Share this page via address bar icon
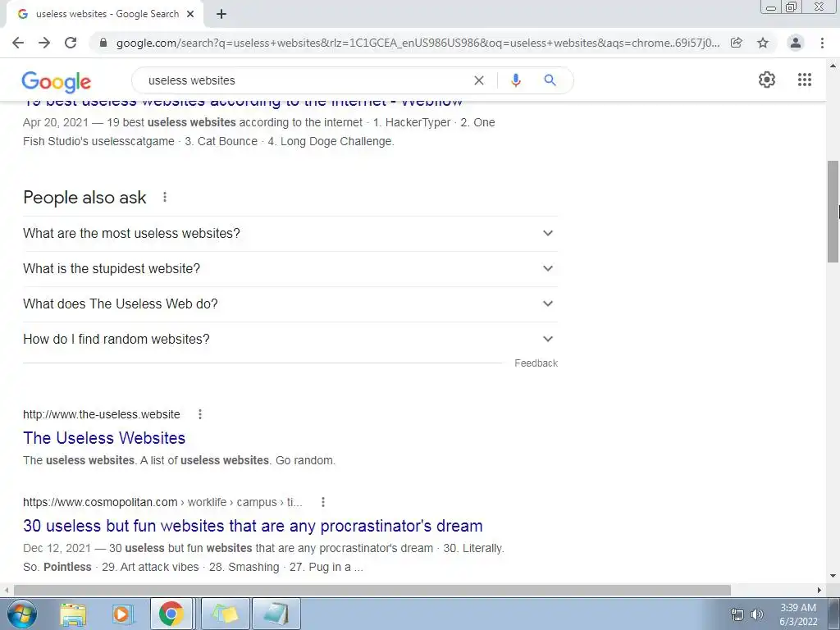 [737, 43]
